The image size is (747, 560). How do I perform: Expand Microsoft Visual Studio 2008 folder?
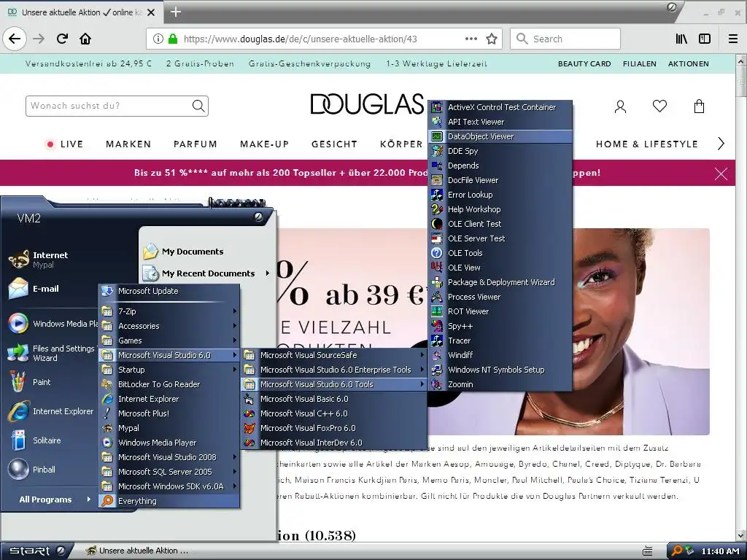(169, 457)
